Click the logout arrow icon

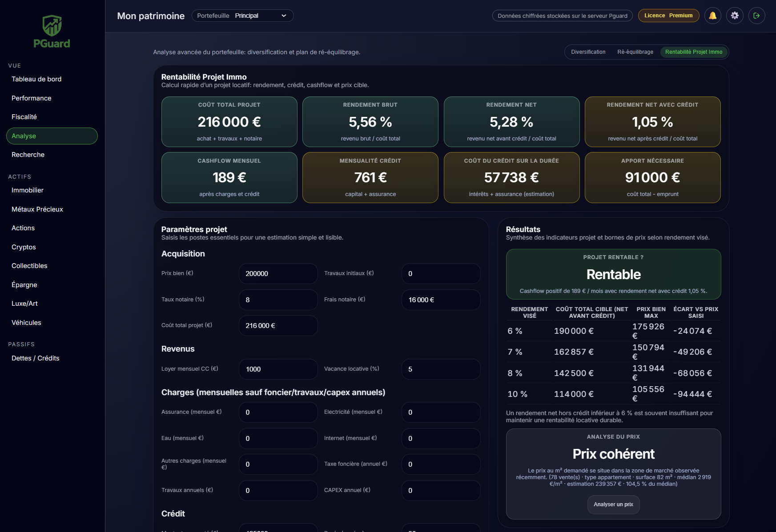coord(756,16)
